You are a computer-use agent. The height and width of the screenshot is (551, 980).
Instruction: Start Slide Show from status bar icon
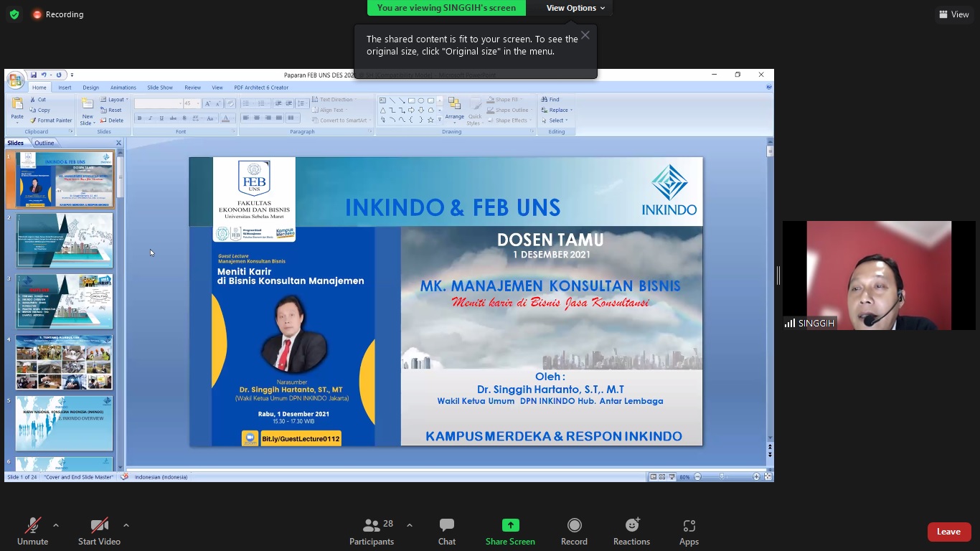point(672,476)
